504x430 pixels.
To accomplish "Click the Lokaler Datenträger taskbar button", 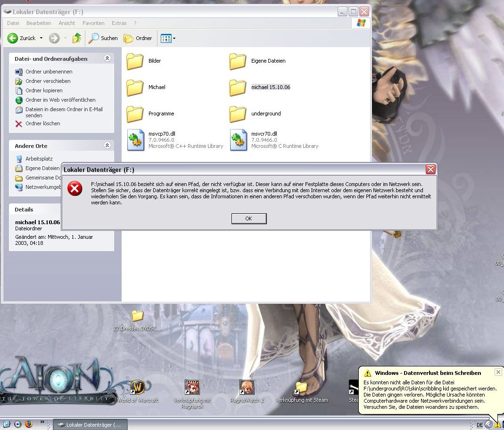I will click(90, 424).
